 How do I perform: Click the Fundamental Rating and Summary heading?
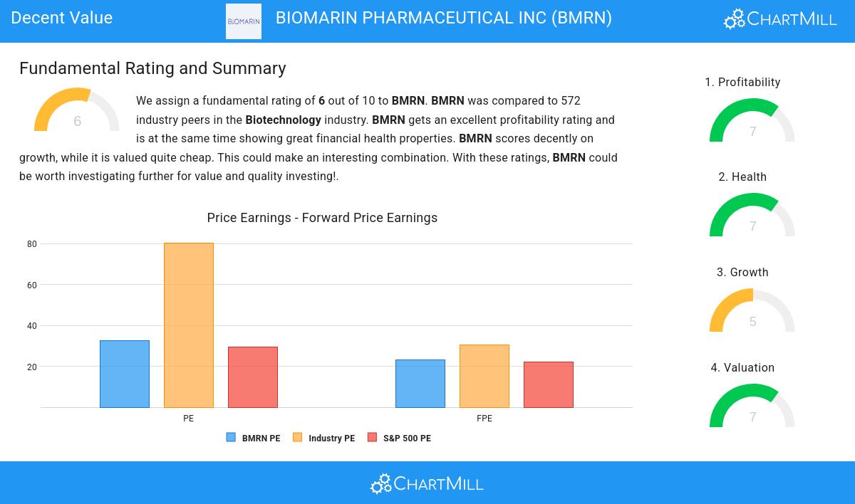pos(152,68)
